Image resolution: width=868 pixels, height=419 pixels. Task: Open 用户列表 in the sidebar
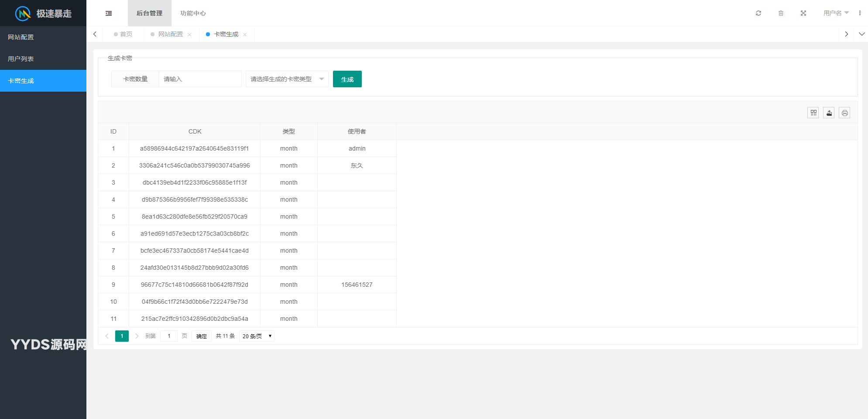[x=21, y=59]
